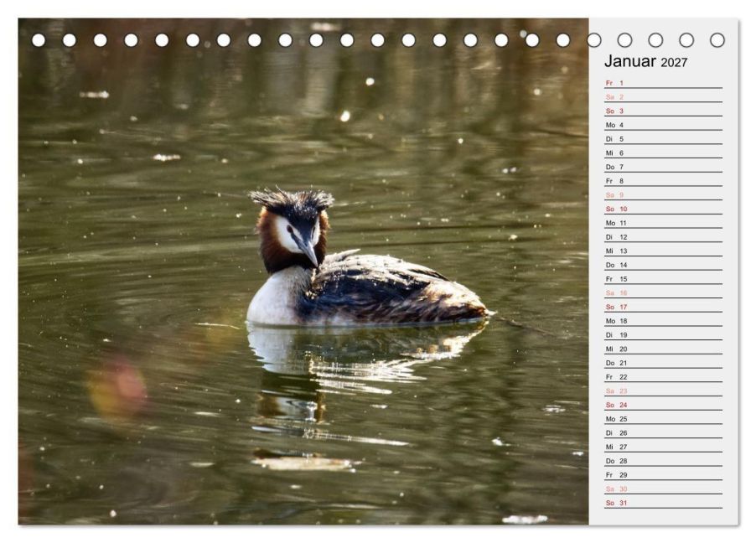Select the 'Sa 16' calendar row
This screenshot has height=543, width=756.
click(x=664, y=292)
